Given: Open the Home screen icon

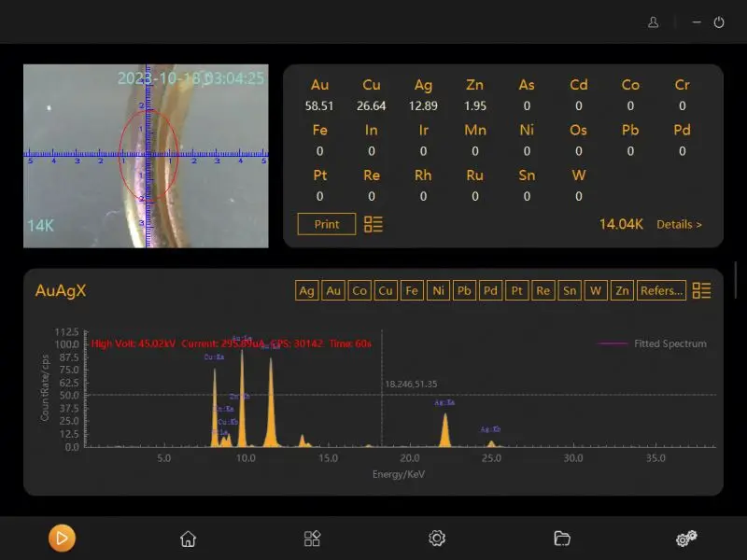Looking at the screenshot, I should [188, 539].
